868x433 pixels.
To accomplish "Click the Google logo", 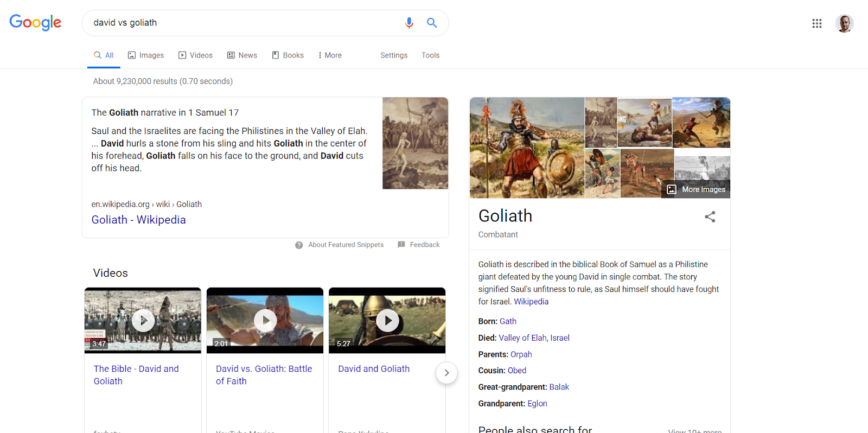I will [x=35, y=22].
